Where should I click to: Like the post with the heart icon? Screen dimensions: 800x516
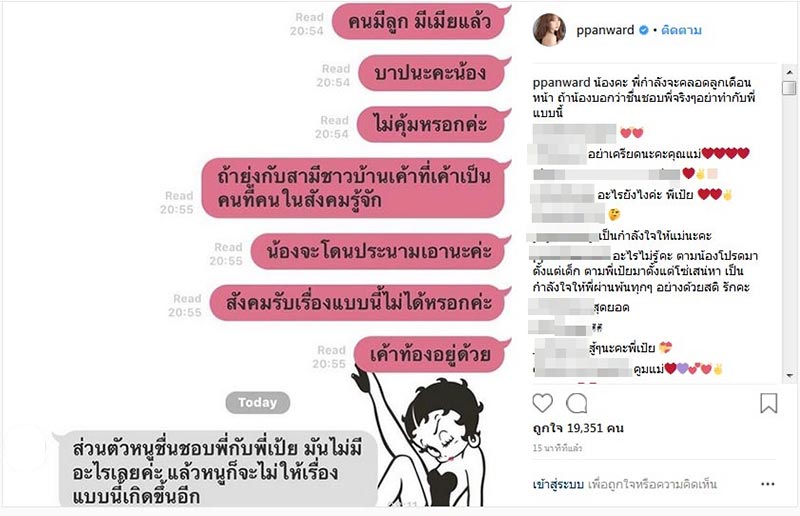542,403
